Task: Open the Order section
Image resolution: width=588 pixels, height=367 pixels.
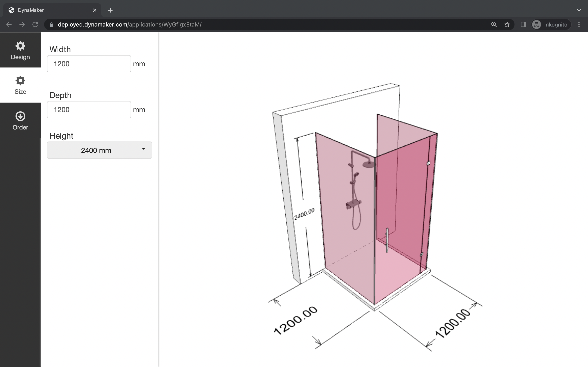Action: click(x=20, y=120)
